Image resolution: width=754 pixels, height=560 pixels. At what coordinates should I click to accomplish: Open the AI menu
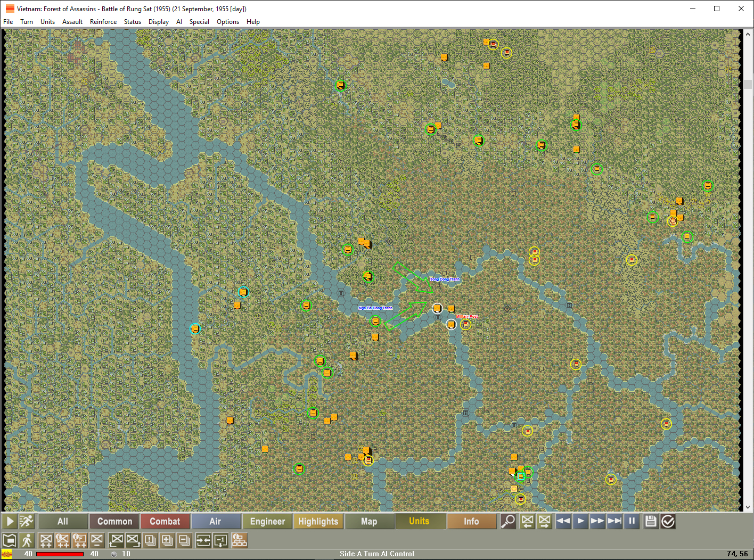click(179, 22)
